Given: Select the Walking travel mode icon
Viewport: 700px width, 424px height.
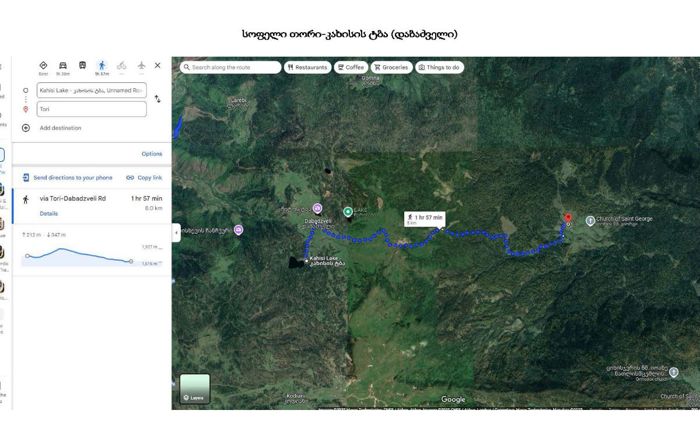Looking at the screenshot, I should 102,66.
